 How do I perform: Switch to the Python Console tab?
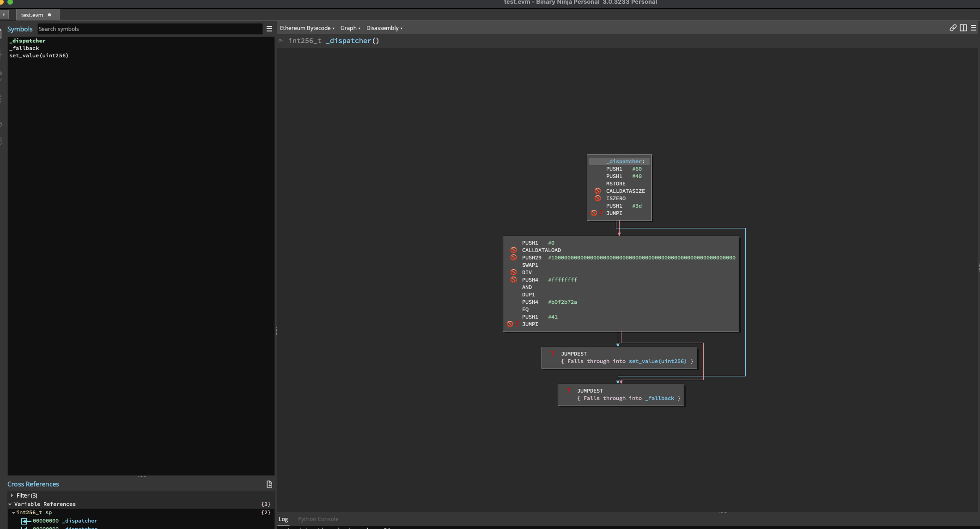pyautogui.click(x=318, y=519)
